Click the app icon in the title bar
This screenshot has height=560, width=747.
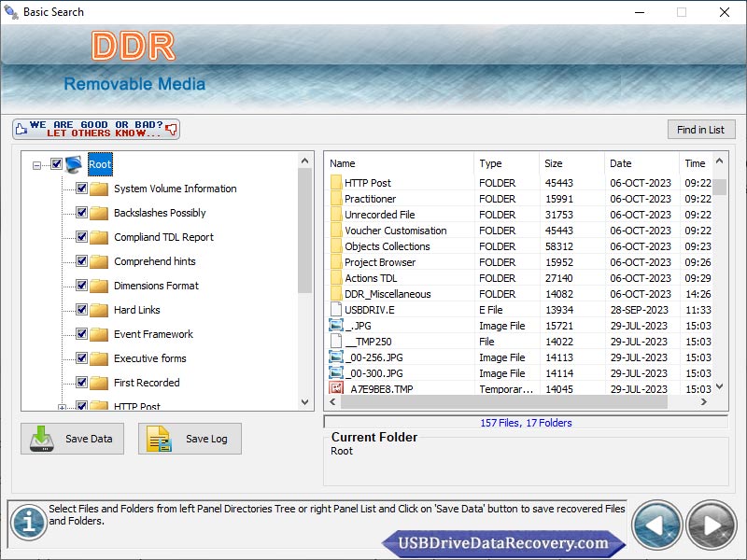coord(11,12)
